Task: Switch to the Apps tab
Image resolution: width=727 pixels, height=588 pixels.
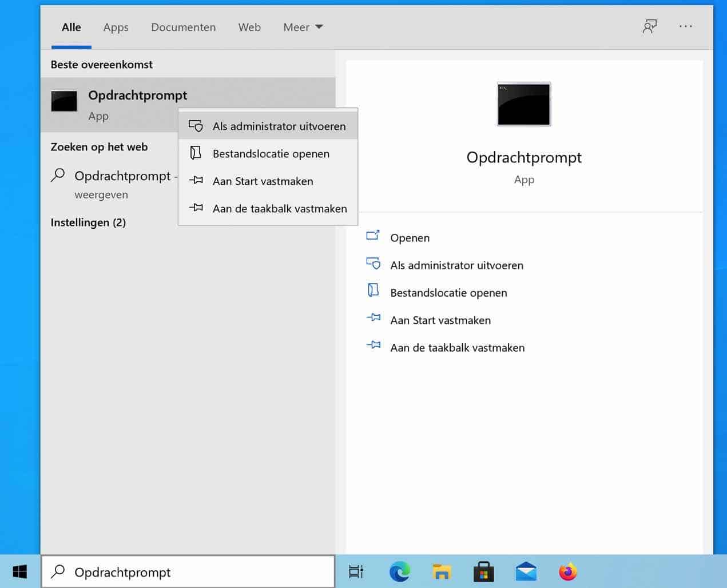Action: click(116, 27)
